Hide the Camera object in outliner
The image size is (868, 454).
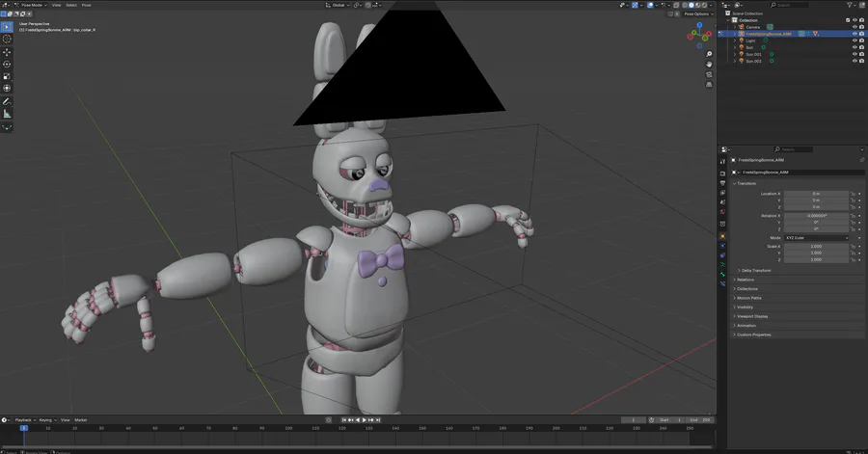click(854, 27)
